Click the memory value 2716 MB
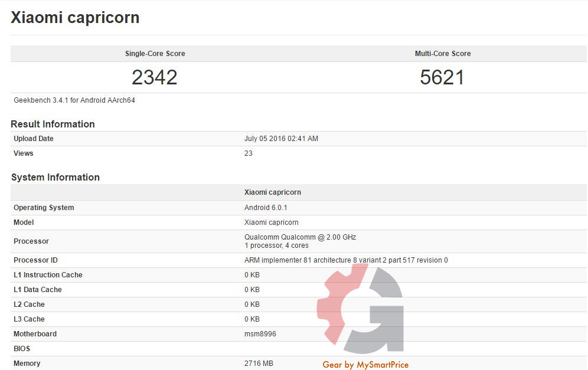588x370 pixels. click(259, 364)
